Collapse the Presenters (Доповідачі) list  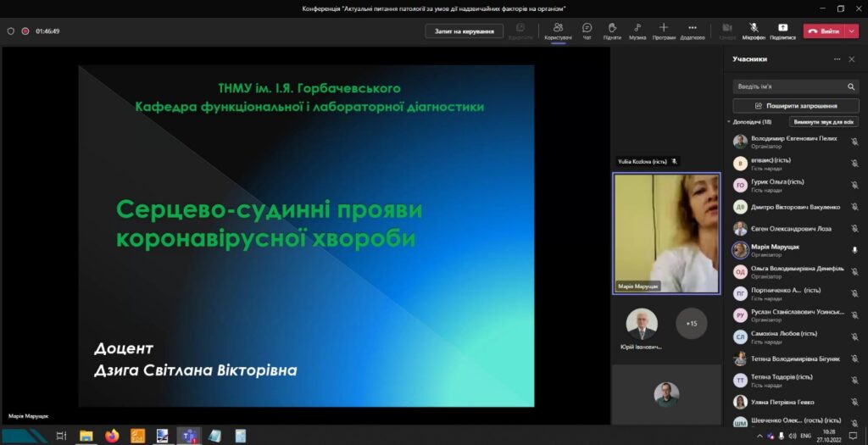729,122
